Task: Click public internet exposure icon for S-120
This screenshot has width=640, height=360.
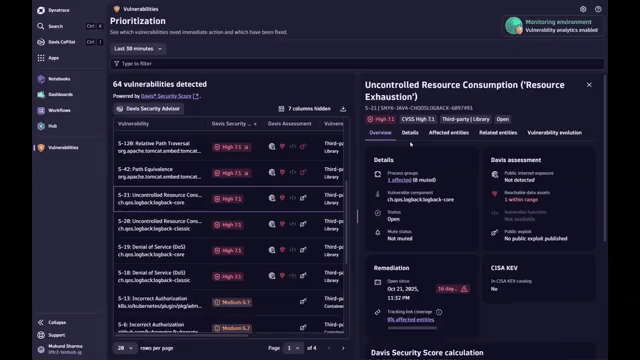Action: tap(272, 147)
